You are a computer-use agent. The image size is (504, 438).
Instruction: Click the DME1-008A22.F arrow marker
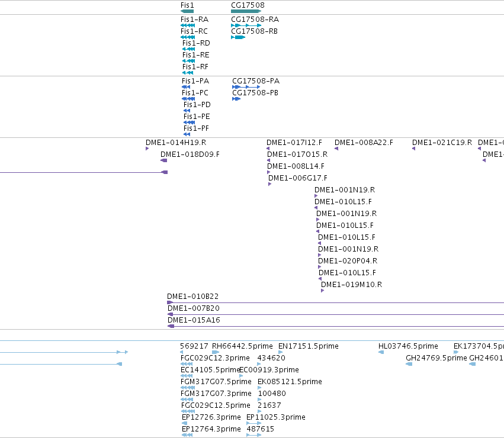[x=336, y=149]
